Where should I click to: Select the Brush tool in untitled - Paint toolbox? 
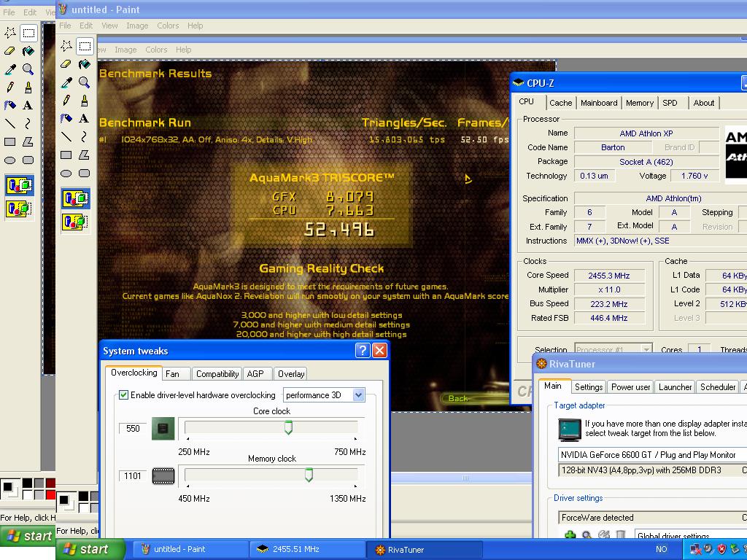click(85, 101)
